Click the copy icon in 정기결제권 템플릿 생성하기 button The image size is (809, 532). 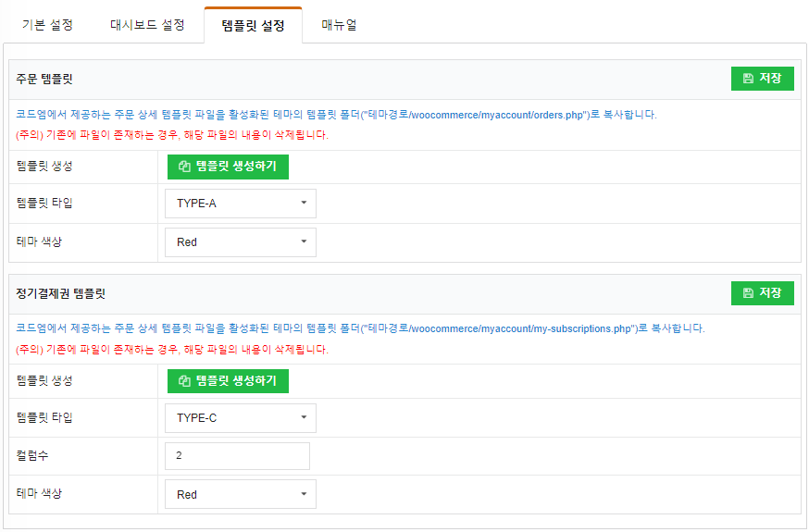point(184,381)
